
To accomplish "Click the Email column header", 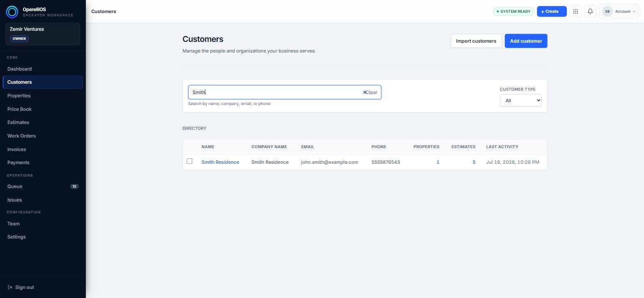I will (308, 147).
